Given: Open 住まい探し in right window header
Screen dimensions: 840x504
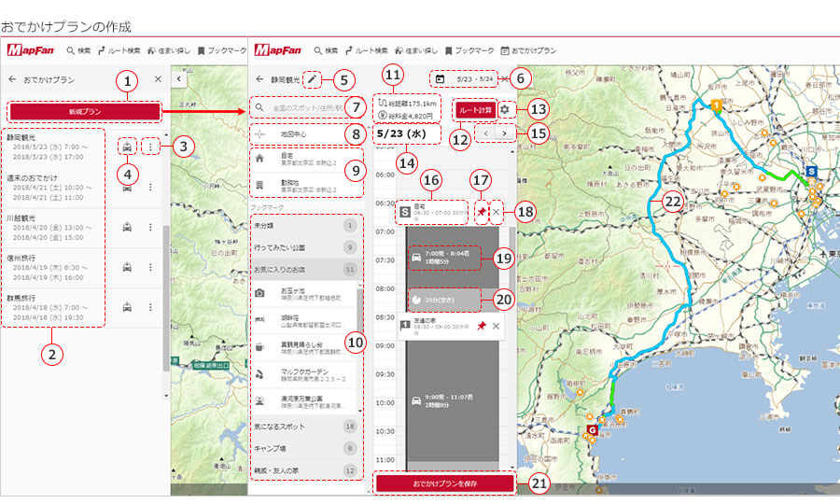Looking at the screenshot, I should point(415,50).
